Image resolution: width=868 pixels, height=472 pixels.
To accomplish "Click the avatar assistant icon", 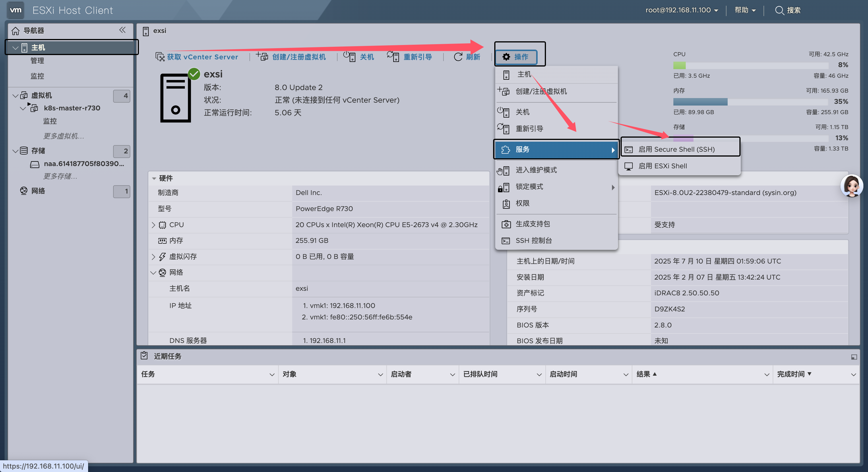I will coord(851,186).
